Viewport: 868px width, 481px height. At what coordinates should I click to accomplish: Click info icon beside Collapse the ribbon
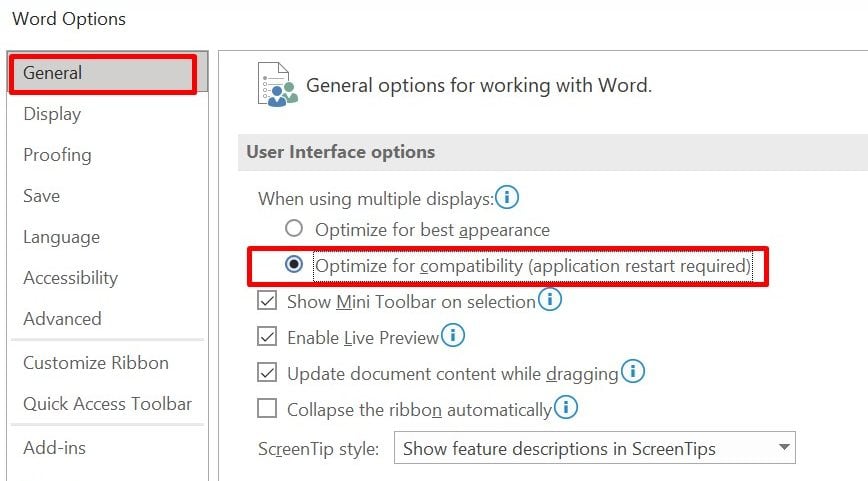(x=566, y=407)
